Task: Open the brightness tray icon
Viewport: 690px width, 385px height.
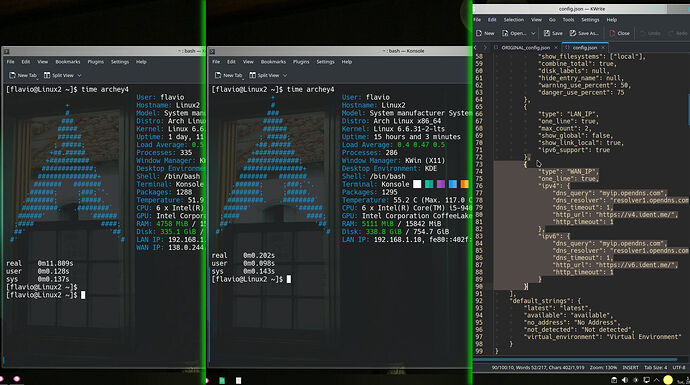Action: click(x=635, y=380)
